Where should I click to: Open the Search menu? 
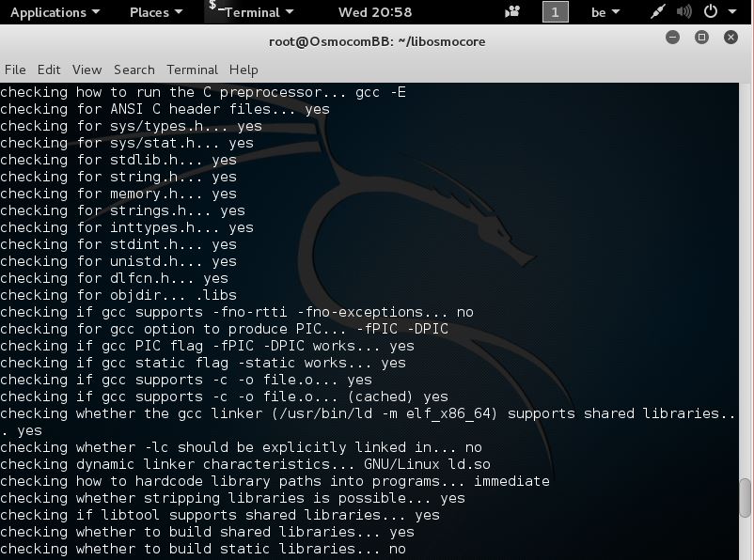(x=134, y=70)
